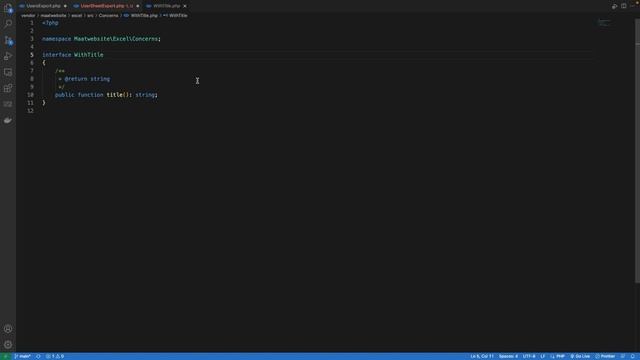Change indentation via Spaces: 4

508,356
